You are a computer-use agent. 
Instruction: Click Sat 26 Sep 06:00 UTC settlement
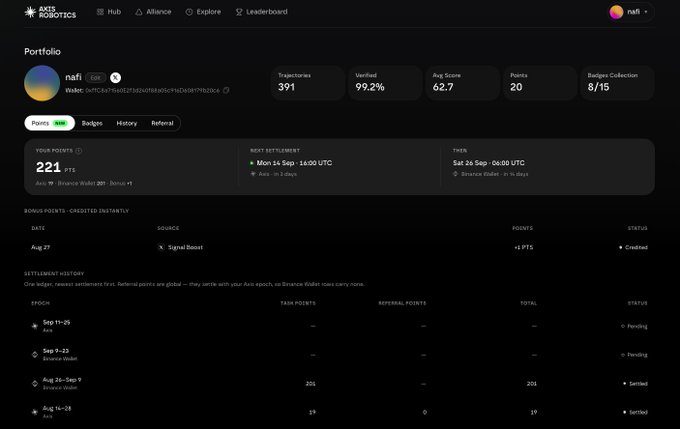489,163
